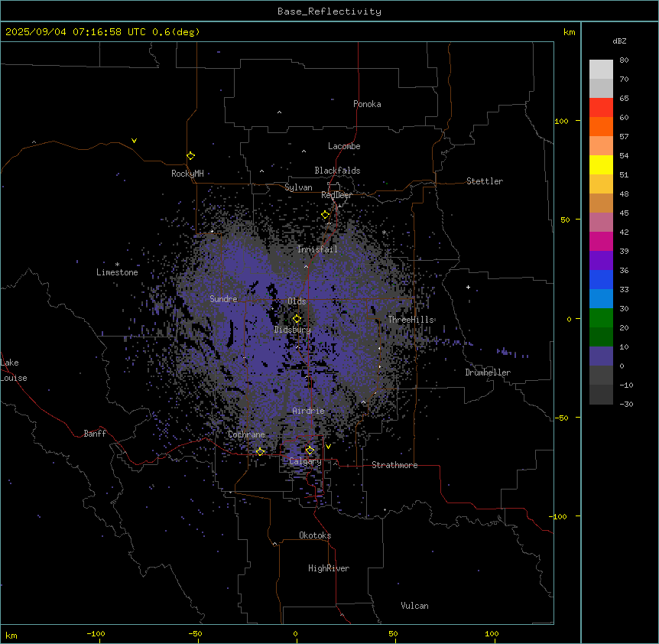Pick the yellow 54-51 dBZ legend swatch
The width and height of the screenshot is (659, 644).
[601, 164]
